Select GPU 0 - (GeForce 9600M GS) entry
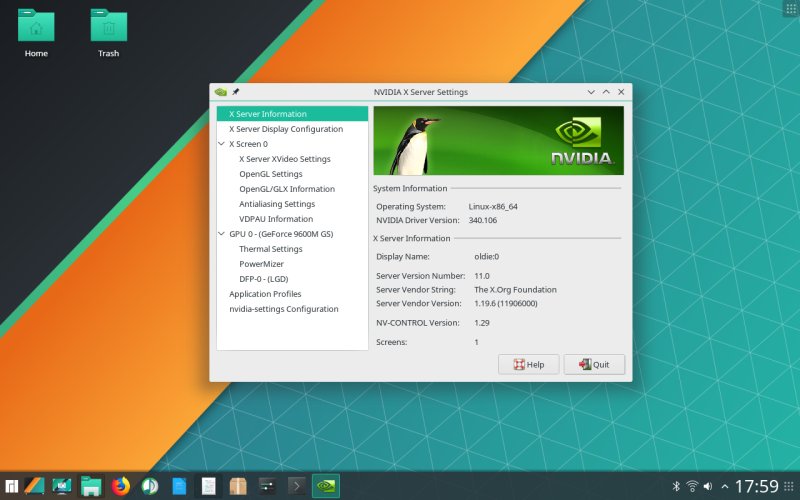Image resolution: width=800 pixels, height=500 pixels. click(x=281, y=234)
